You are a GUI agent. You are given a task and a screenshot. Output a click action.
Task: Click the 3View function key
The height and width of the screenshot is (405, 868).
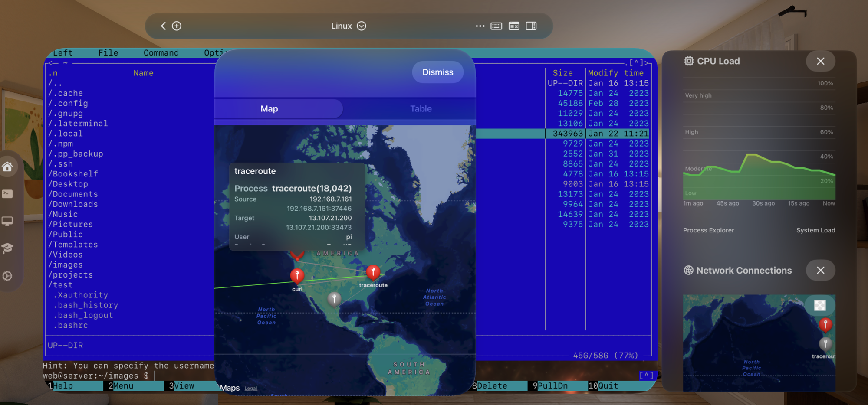point(191,386)
